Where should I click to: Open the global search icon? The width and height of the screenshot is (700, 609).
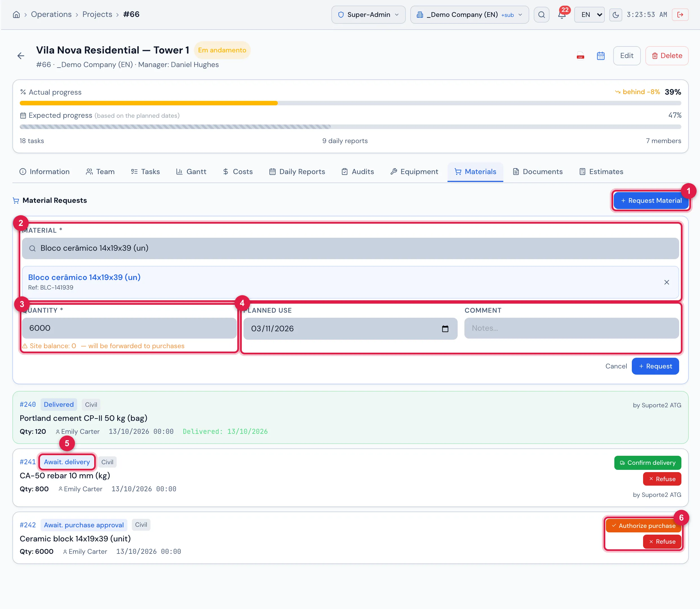pos(541,15)
